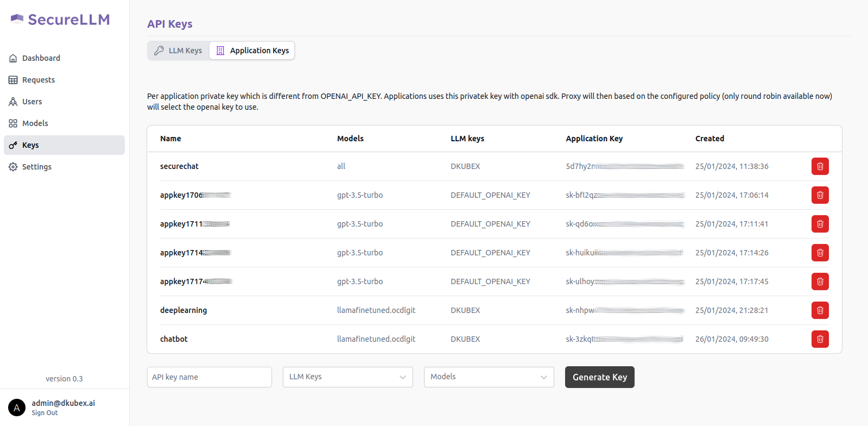Expand the LLM Keys dropdown
Screen dimensions: 868x426
347,377
